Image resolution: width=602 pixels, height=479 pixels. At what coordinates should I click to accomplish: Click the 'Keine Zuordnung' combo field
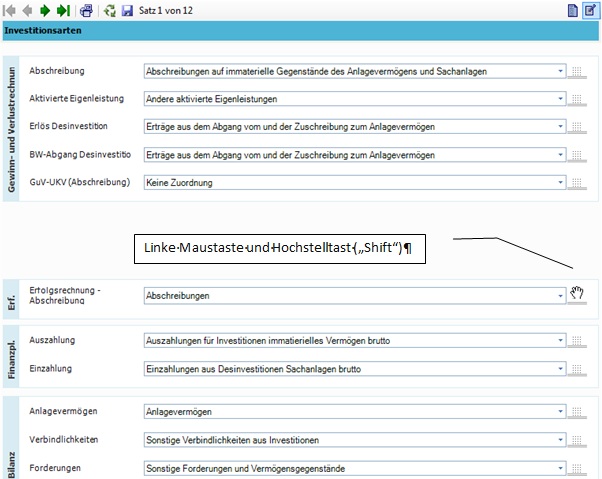point(355,183)
